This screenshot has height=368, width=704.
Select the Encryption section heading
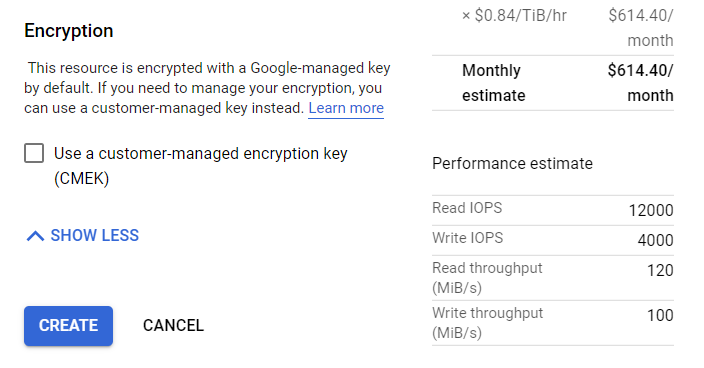pyautogui.click(x=69, y=31)
